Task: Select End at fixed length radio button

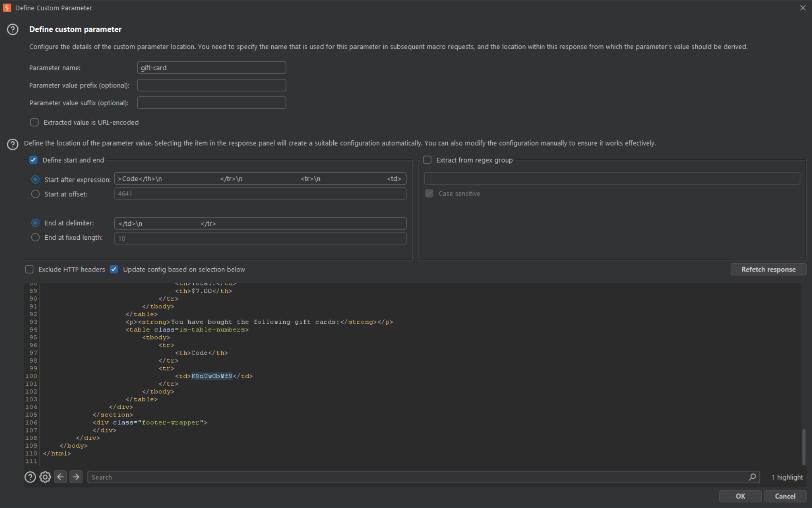Action: tap(36, 238)
